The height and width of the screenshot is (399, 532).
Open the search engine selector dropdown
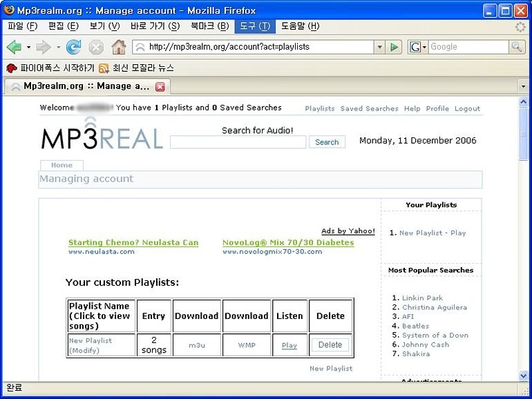pyautogui.click(x=424, y=47)
